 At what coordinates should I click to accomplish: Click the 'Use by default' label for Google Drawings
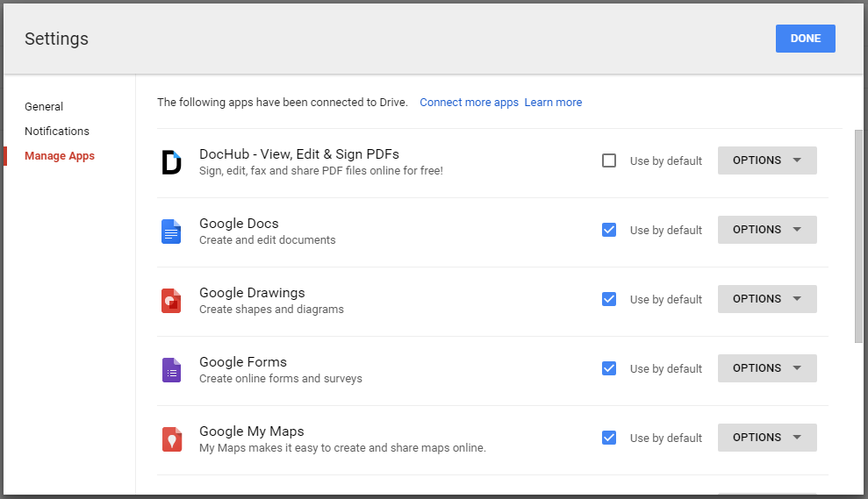coord(666,299)
